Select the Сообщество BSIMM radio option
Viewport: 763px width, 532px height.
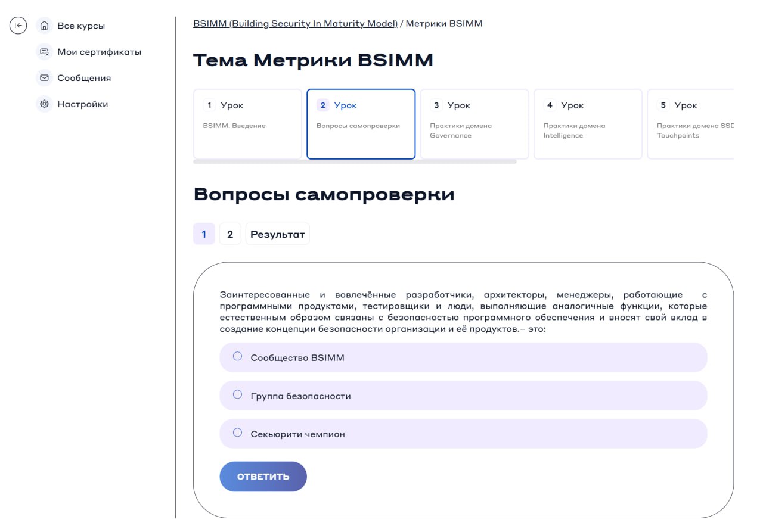point(237,357)
